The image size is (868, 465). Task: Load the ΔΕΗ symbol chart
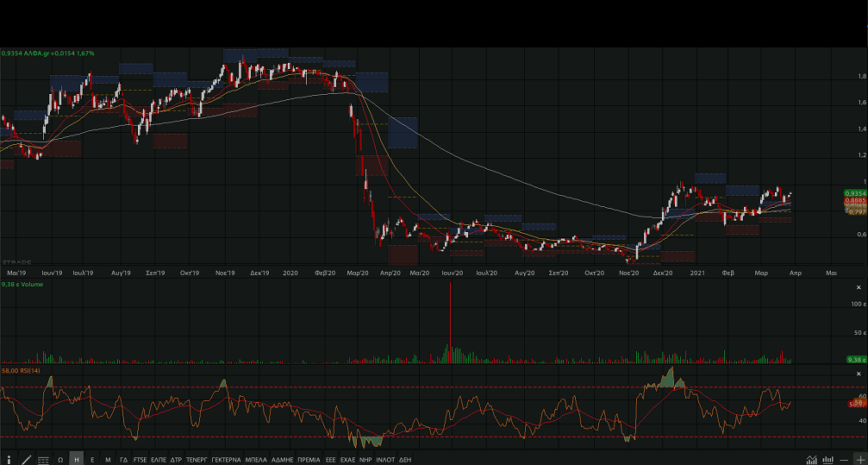tap(405, 460)
